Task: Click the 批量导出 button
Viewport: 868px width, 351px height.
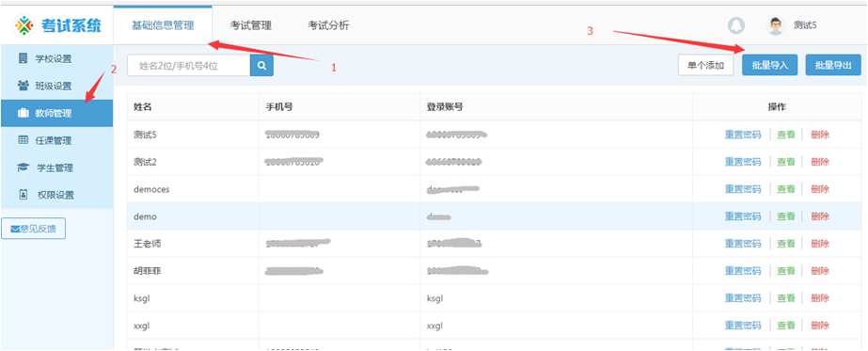Action: coord(833,65)
